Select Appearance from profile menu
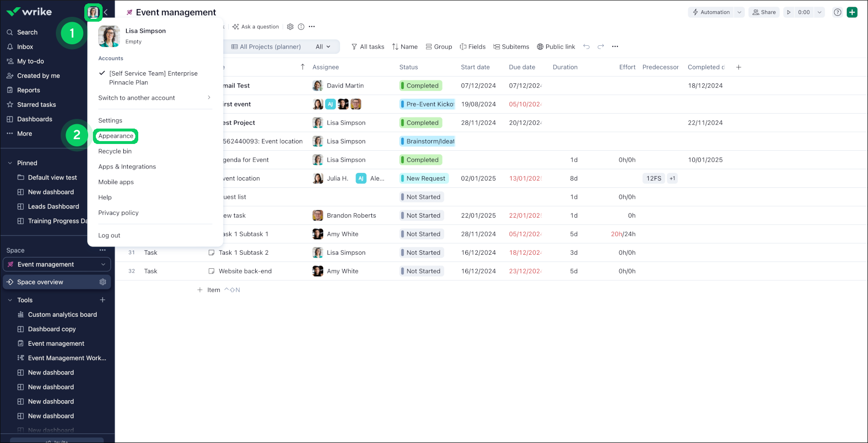 tap(116, 136)
